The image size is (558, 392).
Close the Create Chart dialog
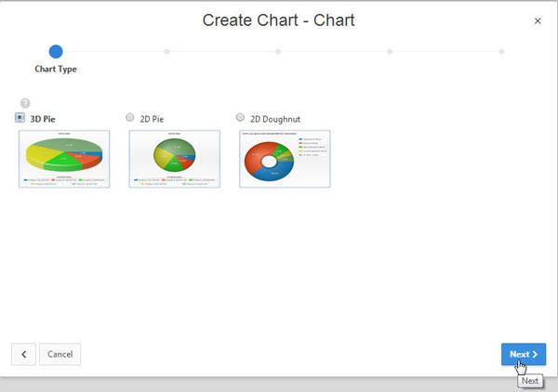(538, 21)
